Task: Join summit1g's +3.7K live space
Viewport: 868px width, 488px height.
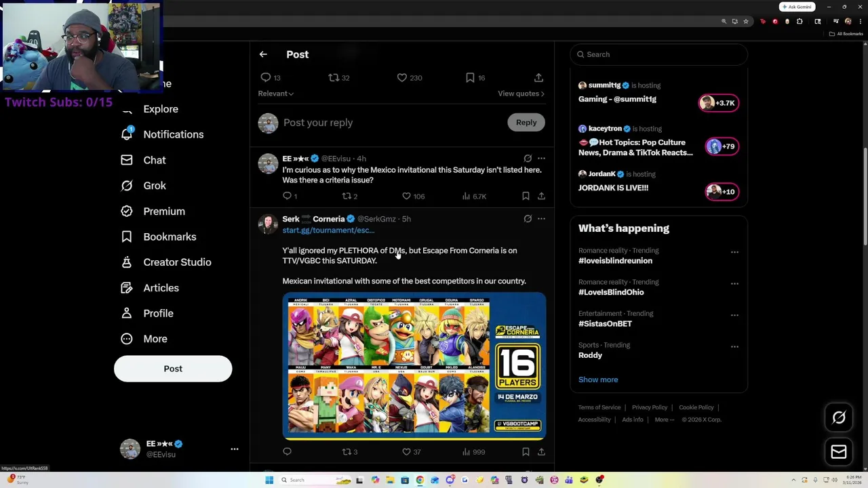Action: [719, 103]
